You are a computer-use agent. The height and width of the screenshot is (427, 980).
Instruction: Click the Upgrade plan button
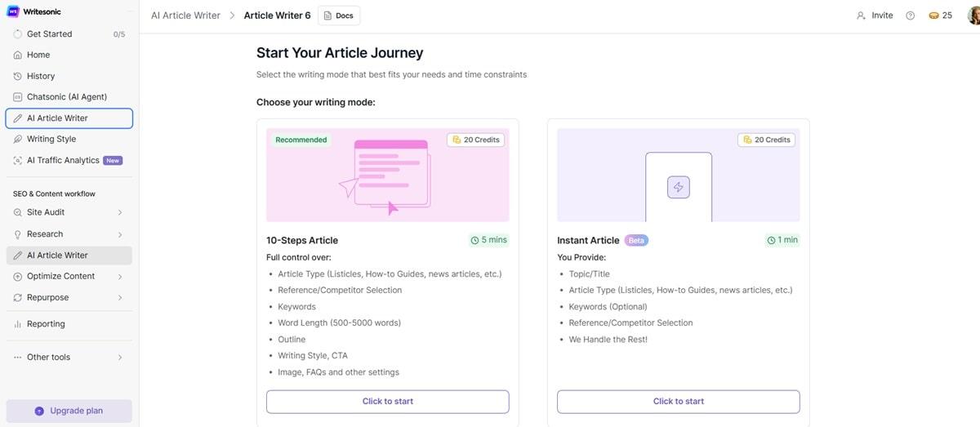[69, 411]
